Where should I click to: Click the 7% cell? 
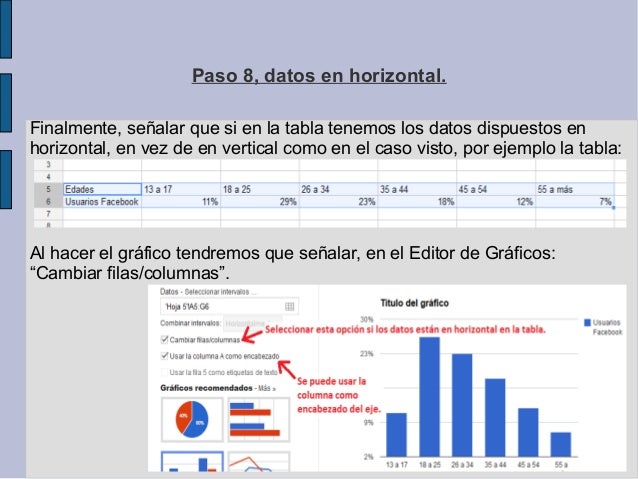click(x=575, y=201)
